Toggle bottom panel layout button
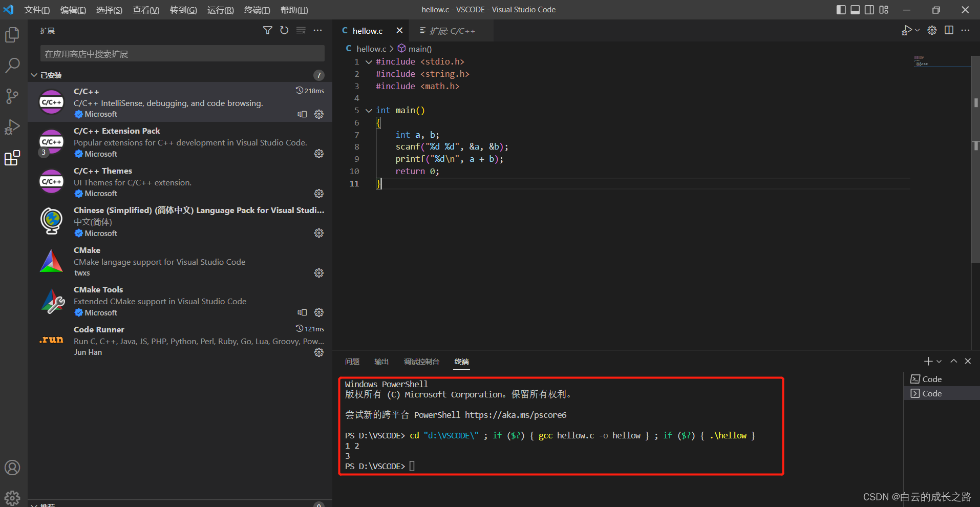This screenshot has height=507, width=980. [855, 10]
